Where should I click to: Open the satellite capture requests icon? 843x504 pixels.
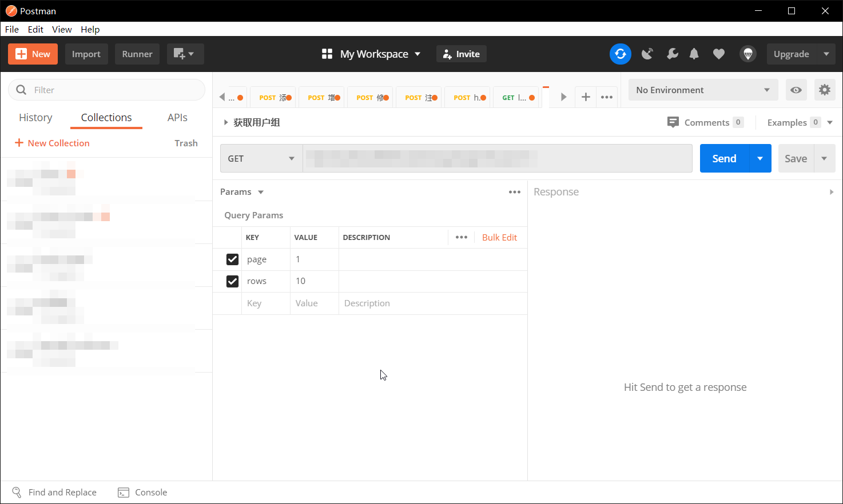[647, 54]
